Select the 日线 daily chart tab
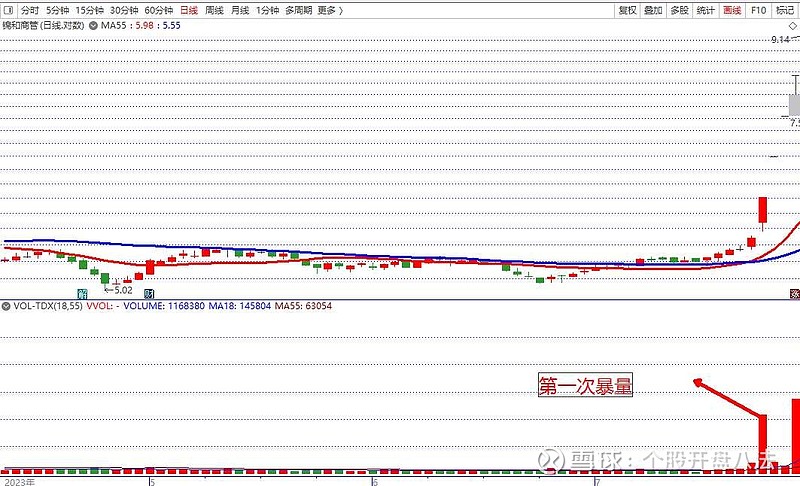 point(189,10)
